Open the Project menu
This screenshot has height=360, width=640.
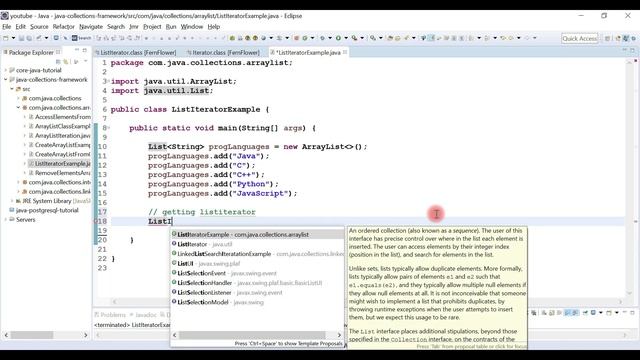152,27
